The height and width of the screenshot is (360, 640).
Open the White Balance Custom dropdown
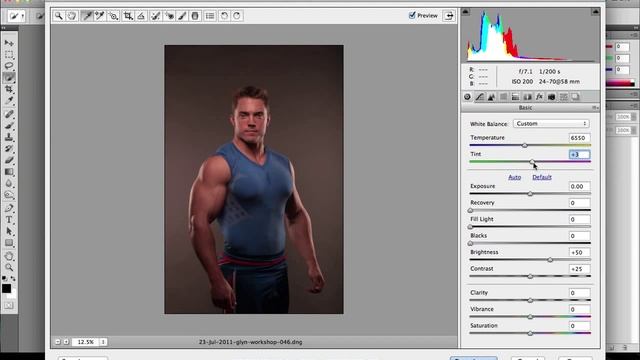point(551,124)
